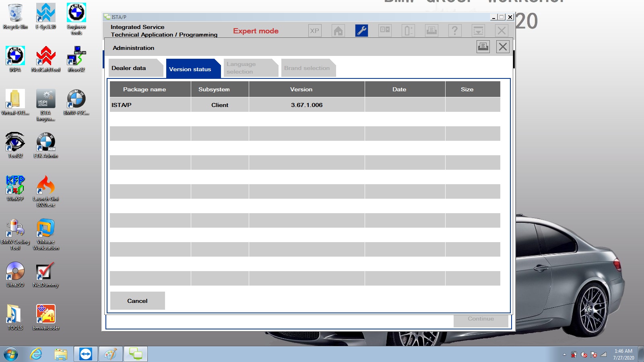Close the Administration panel with X

pyautogui.click(x=503, y=47)
